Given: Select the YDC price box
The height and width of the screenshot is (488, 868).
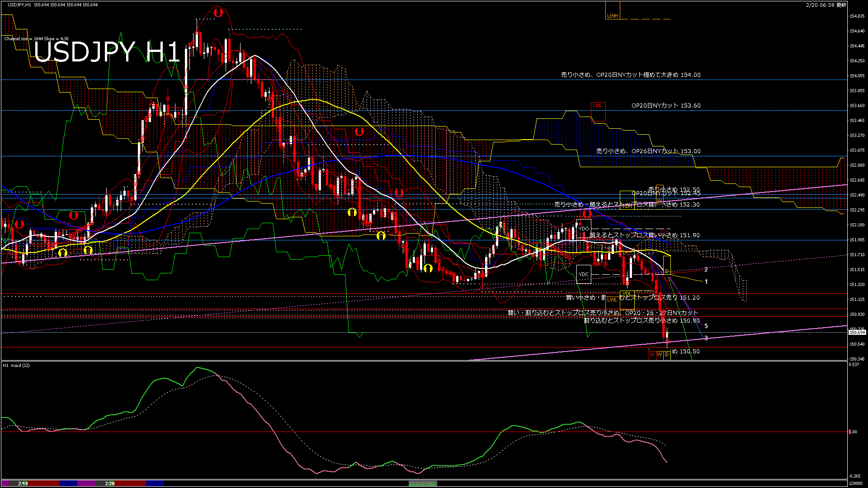Looking at the screenshot, I should coord(584,274).
